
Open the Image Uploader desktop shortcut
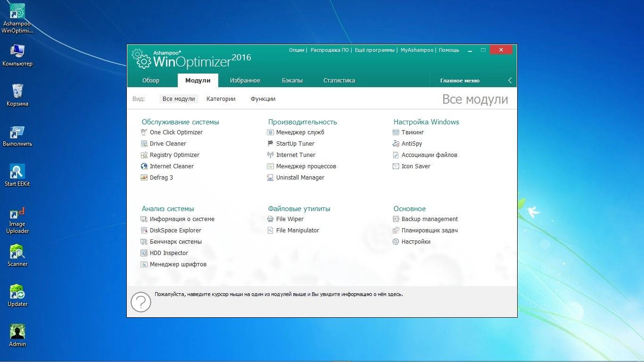(x=17, y=220)
